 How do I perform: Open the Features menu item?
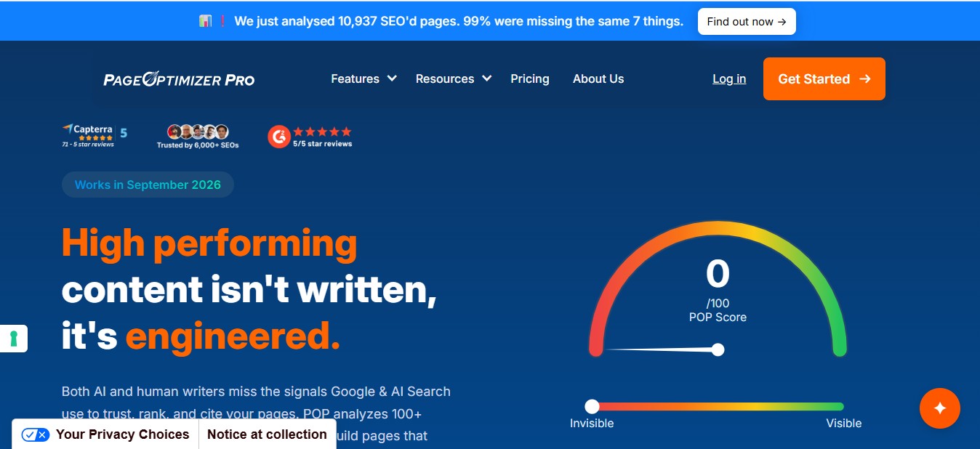[355, 78]
